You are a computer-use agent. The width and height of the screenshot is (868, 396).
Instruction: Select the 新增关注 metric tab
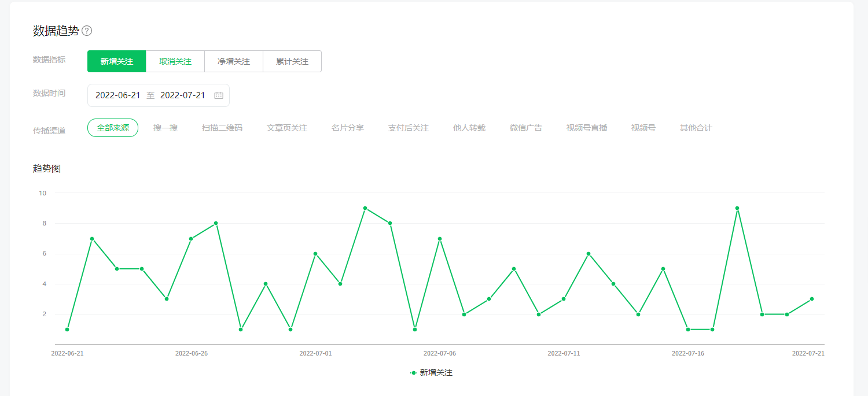(117, 61)
